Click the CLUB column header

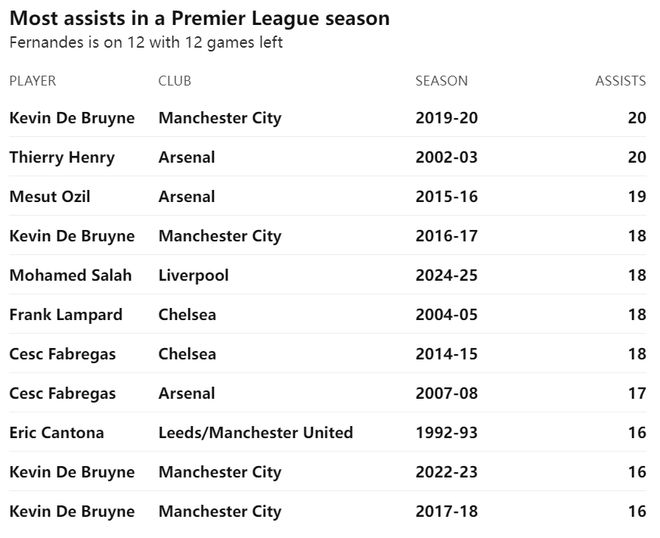(174, 81)
